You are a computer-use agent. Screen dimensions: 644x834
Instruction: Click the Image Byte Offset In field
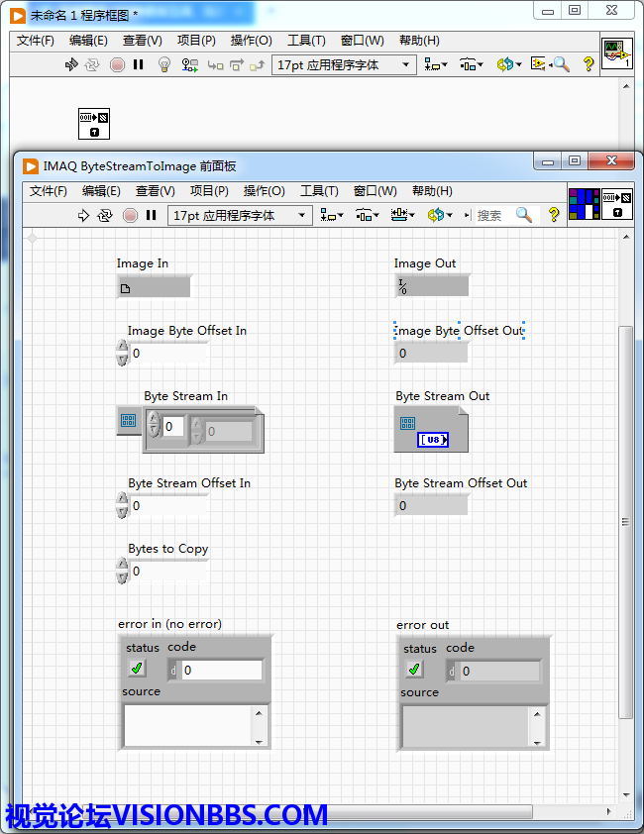[168, 354]
